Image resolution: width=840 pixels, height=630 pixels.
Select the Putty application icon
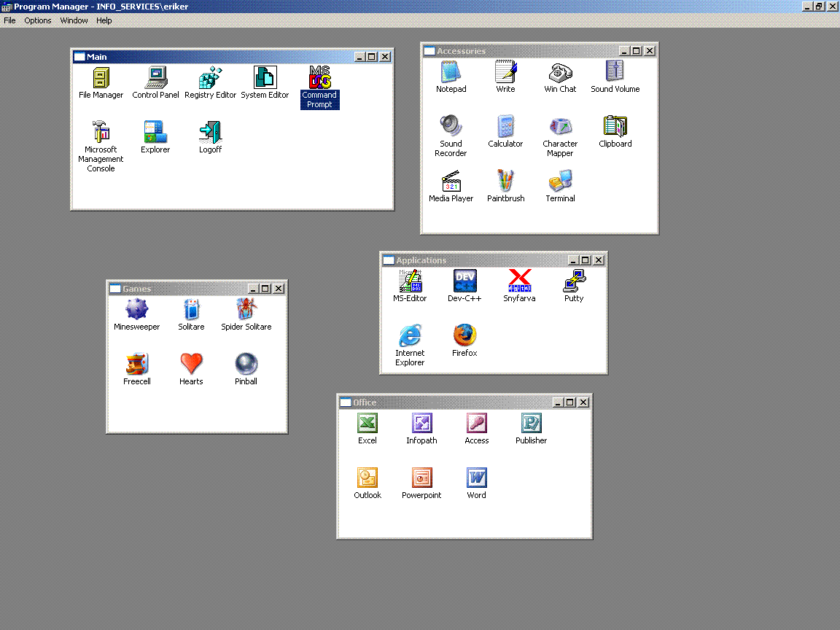click(x=574, y=281)
